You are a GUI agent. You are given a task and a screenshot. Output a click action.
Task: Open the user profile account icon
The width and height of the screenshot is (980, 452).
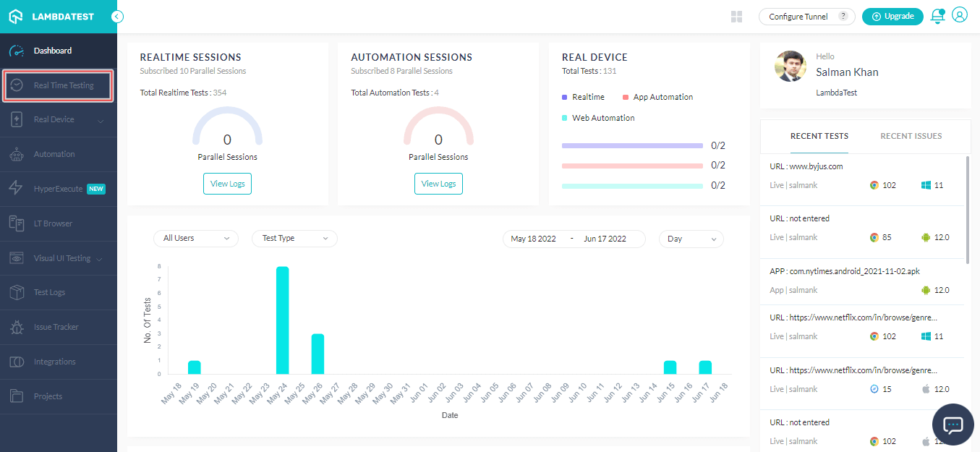(x=960, y=15)
